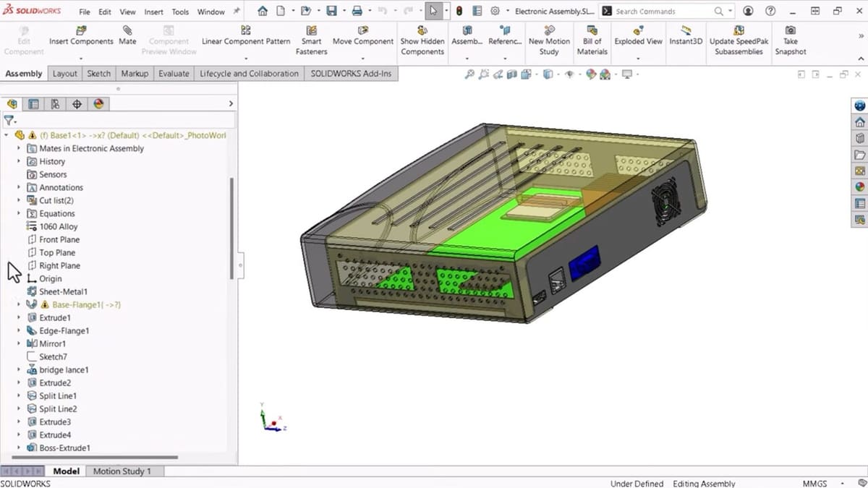Open the Insert menu
This screenshot has height=488, width=868.
click(153, 12)
